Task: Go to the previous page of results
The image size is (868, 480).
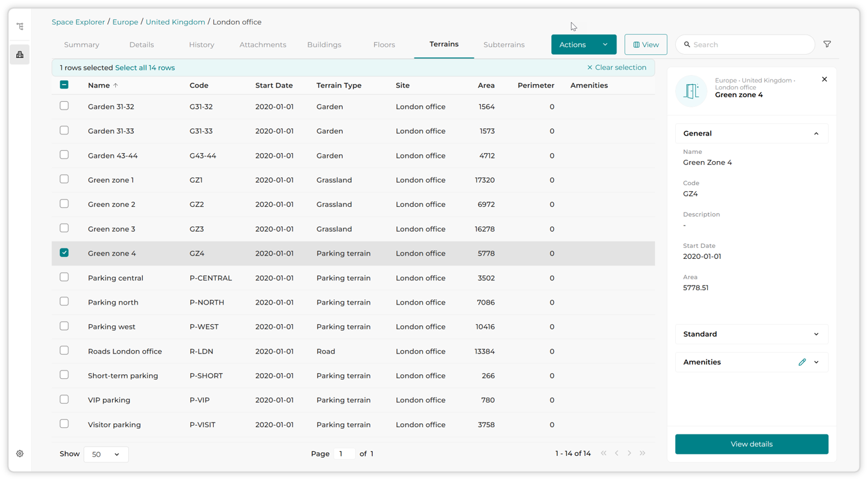Action: (617, 453)
